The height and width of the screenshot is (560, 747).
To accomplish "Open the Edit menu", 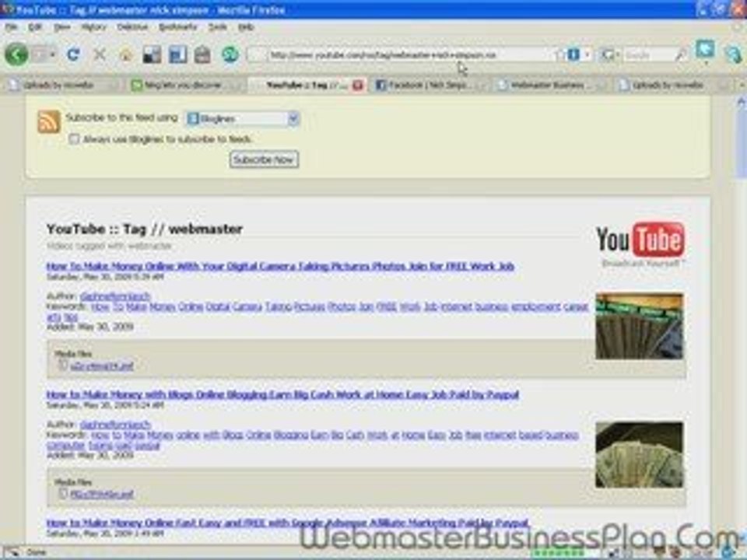I will (35, 27).
